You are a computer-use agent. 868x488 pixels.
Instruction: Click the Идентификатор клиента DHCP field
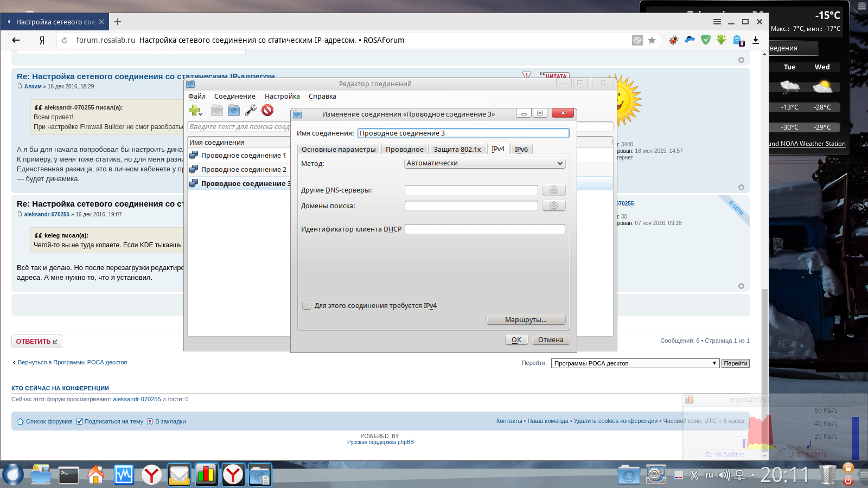pos(485,229)
